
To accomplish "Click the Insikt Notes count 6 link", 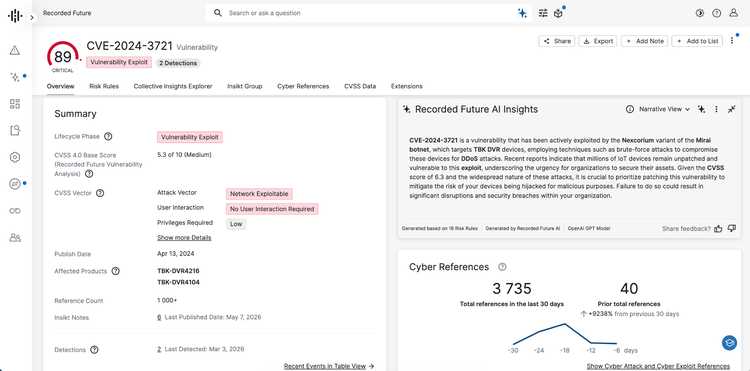I will pos(159,317).
